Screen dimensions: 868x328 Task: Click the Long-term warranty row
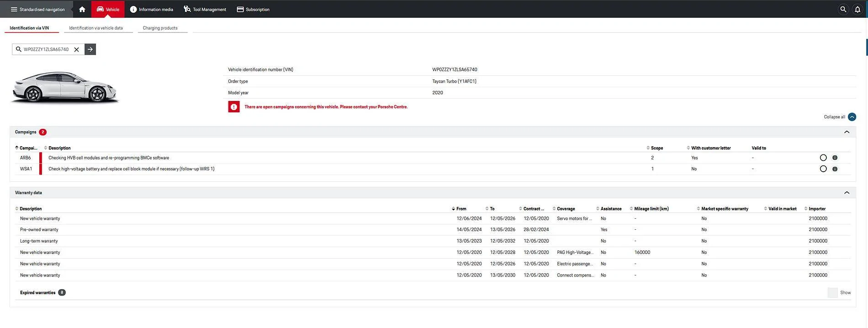[x=433, y=241]
